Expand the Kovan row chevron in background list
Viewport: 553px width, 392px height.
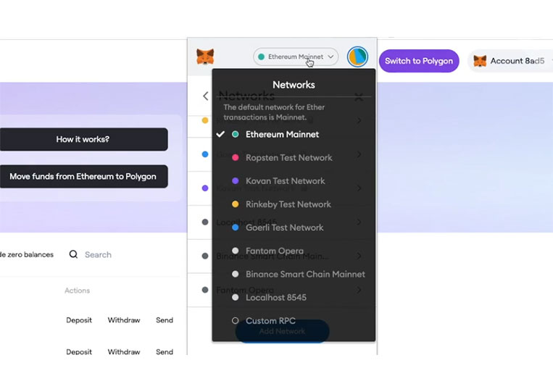359,188
